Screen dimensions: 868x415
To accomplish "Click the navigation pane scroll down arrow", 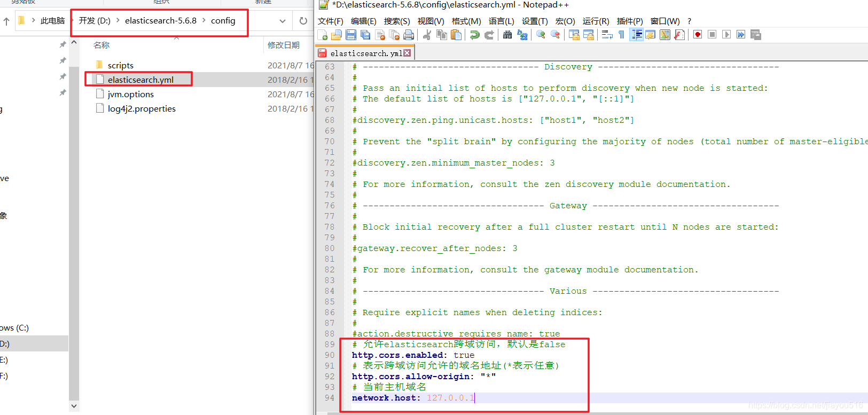I will coord(74,406).
